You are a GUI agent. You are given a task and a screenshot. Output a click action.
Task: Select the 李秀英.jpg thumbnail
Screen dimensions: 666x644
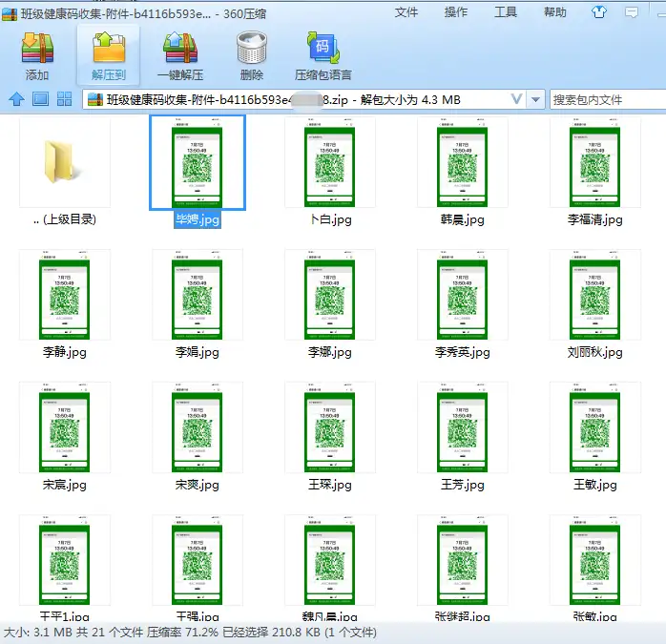click(462, 295)
